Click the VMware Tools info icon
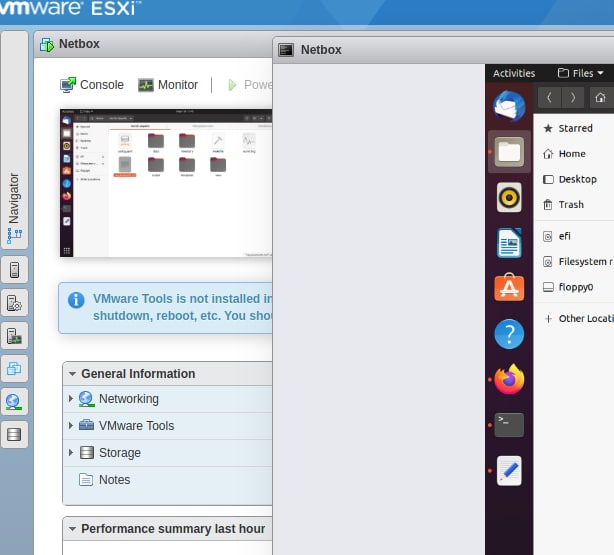This screenshot has width=614, height=555. tap(76, 300)
